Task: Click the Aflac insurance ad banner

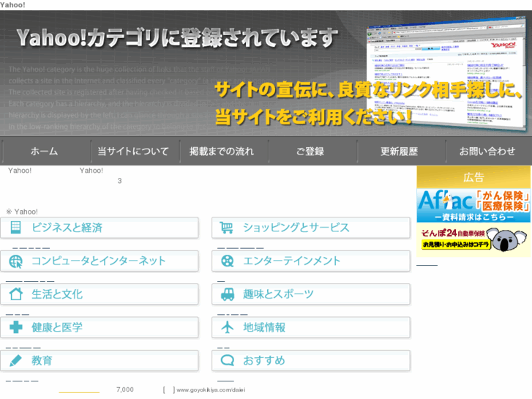Action: pos(473,206)
